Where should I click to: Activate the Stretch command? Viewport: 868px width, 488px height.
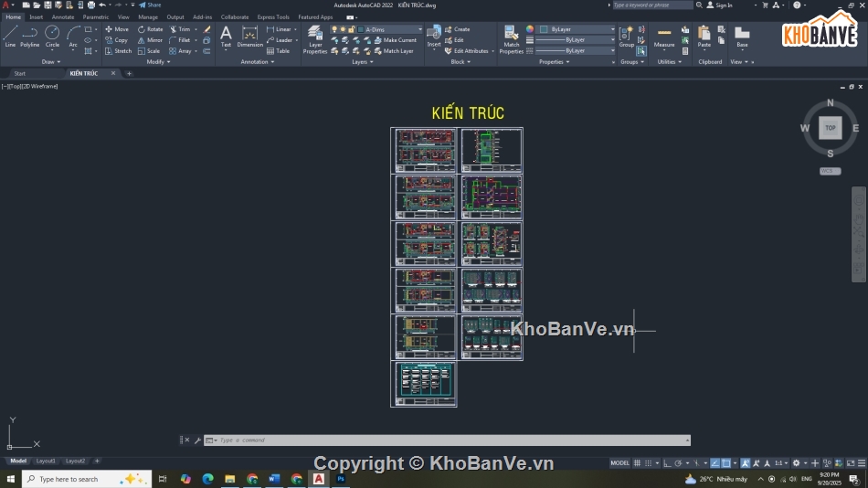[119, 51]
